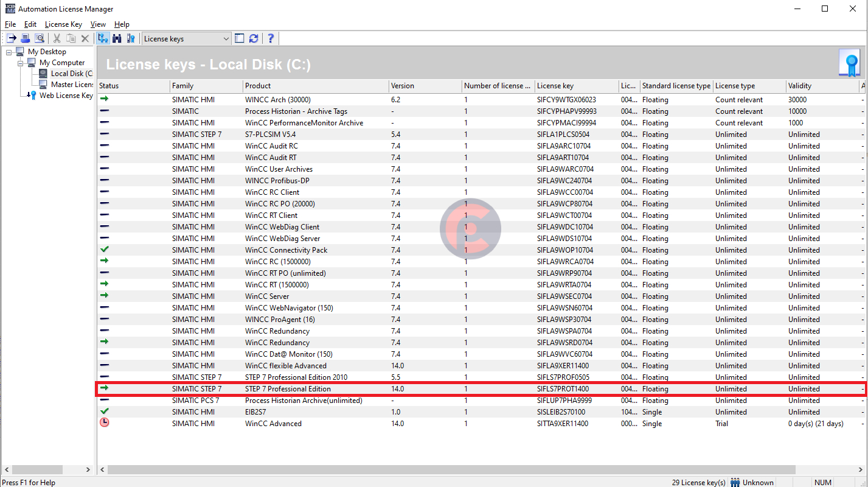Click the Print toolbar icon
Viewport: 868px width, 487px height.
coord(26,38)
